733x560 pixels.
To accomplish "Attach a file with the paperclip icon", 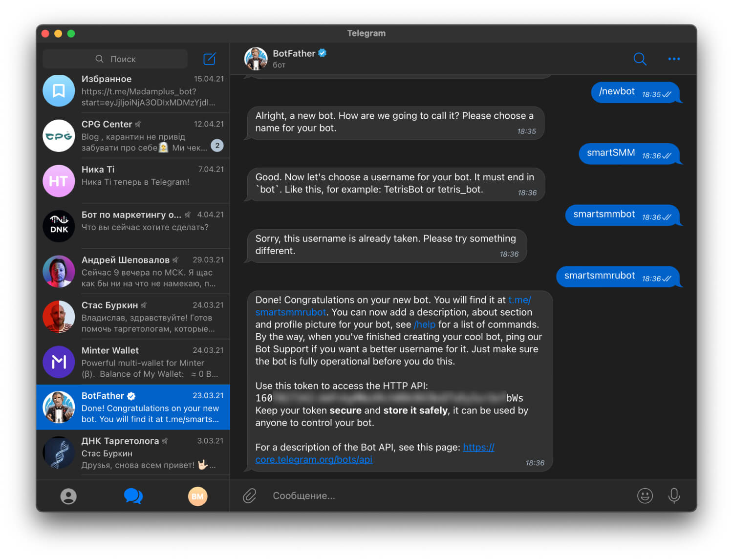I will pyautogui.click(x=249, y=495).
